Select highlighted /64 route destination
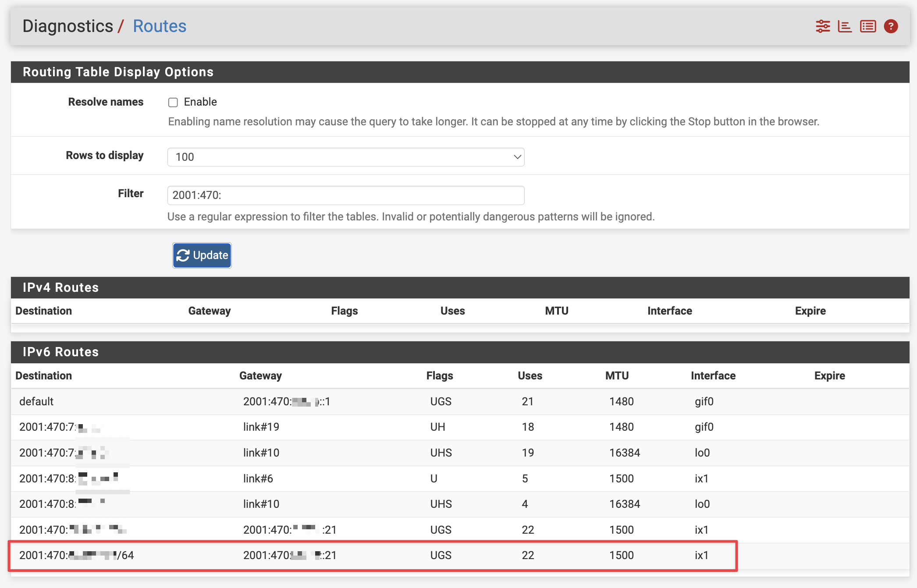This screenshot has width=917, height=588. (x=77, y=555)
